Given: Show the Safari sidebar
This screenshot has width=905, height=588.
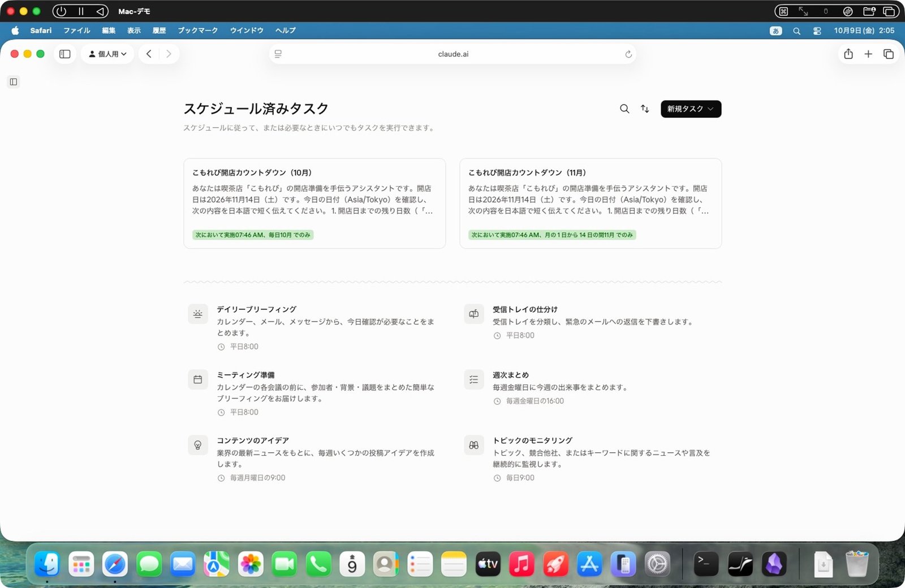Looking at the screenshot, I should (65, 54).
